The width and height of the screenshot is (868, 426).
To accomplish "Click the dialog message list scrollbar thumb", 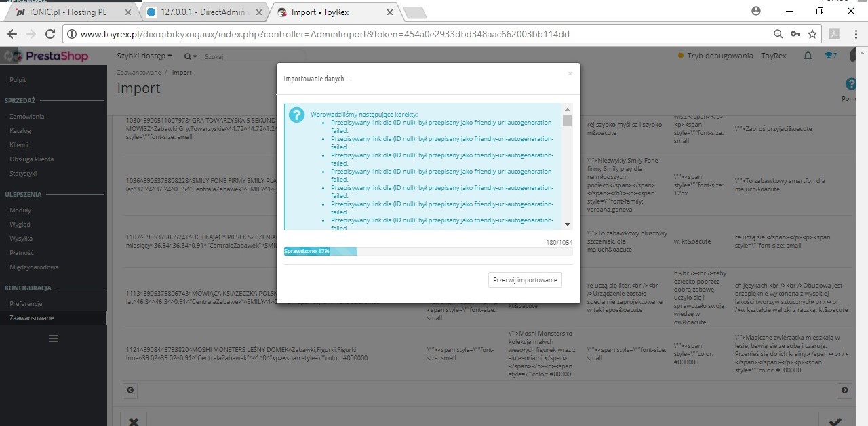I will tap(567, 121).
